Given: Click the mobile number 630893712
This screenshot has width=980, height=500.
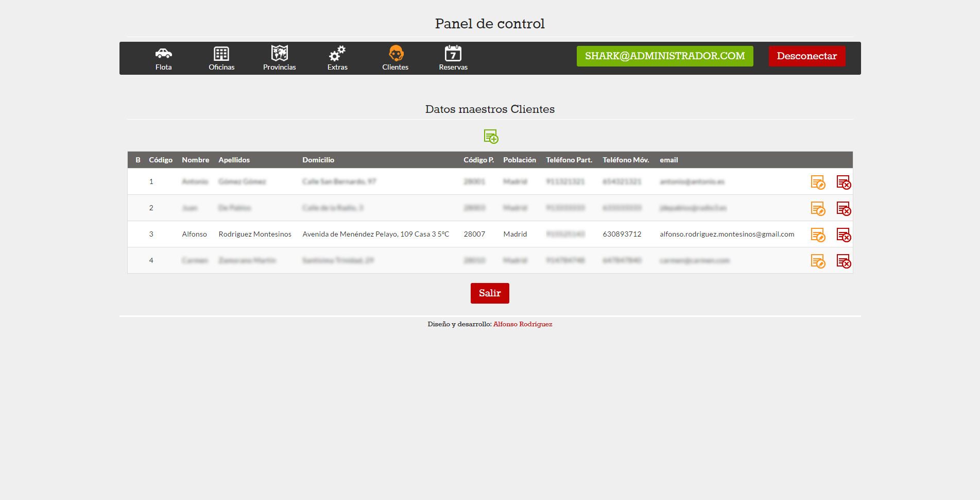Looking at the screenshot, I should click(x=622, y=234).
